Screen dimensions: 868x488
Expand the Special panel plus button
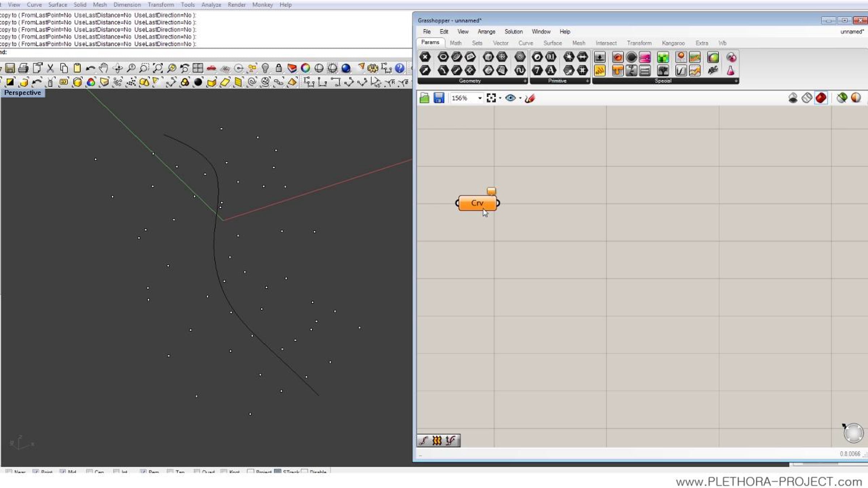tap(736, 81)
